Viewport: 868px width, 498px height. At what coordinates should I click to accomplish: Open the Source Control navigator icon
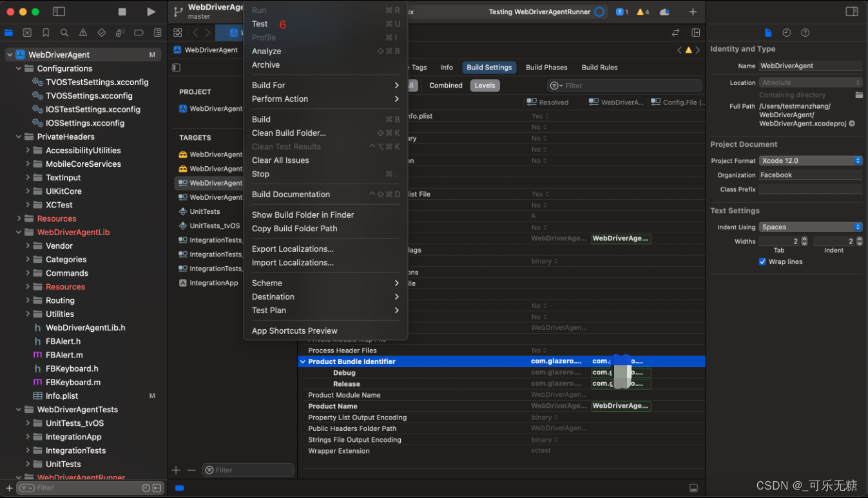pyautogui.click(x=27, y=32)
